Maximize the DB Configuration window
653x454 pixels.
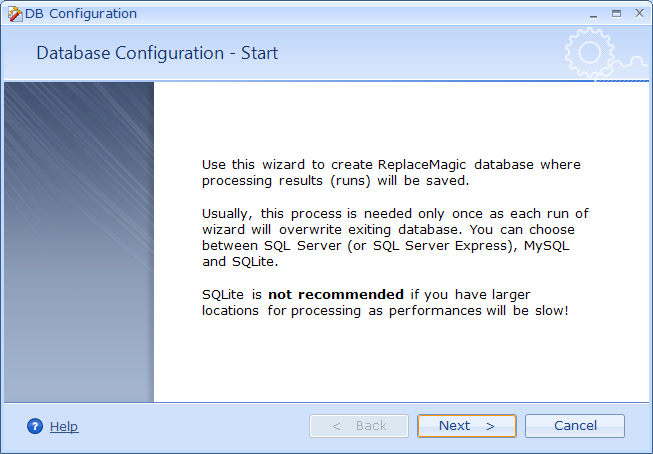[x=616, y=13]
